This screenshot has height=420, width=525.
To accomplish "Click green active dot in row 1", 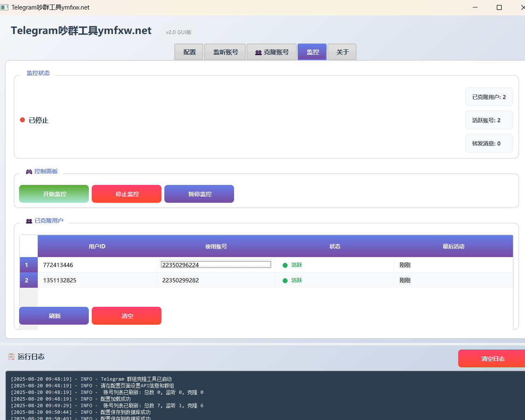I will tap(285, 265).
